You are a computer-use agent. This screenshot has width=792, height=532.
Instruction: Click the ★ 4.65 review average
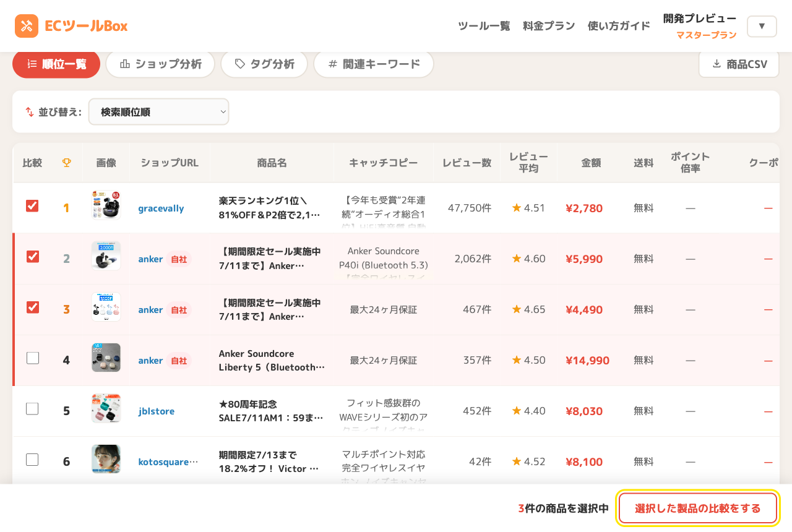point(528,310)
